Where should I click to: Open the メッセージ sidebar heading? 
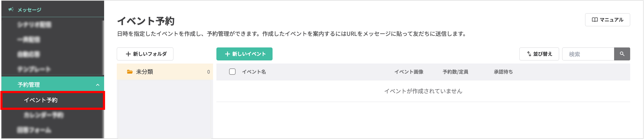coord(29,10)
